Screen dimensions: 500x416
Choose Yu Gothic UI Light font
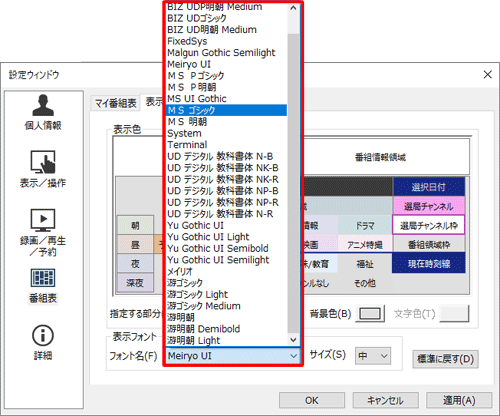tap(226, 236)
